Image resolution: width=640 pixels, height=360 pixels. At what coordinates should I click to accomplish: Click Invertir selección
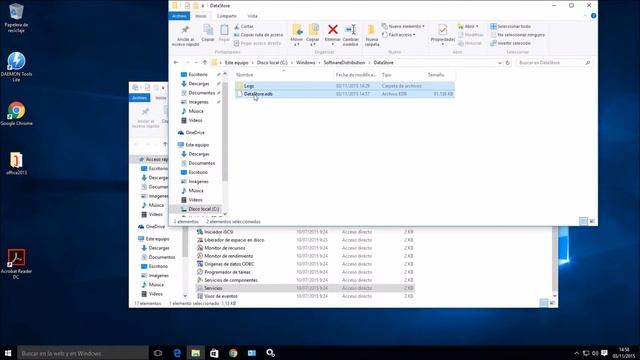[511, 43]
